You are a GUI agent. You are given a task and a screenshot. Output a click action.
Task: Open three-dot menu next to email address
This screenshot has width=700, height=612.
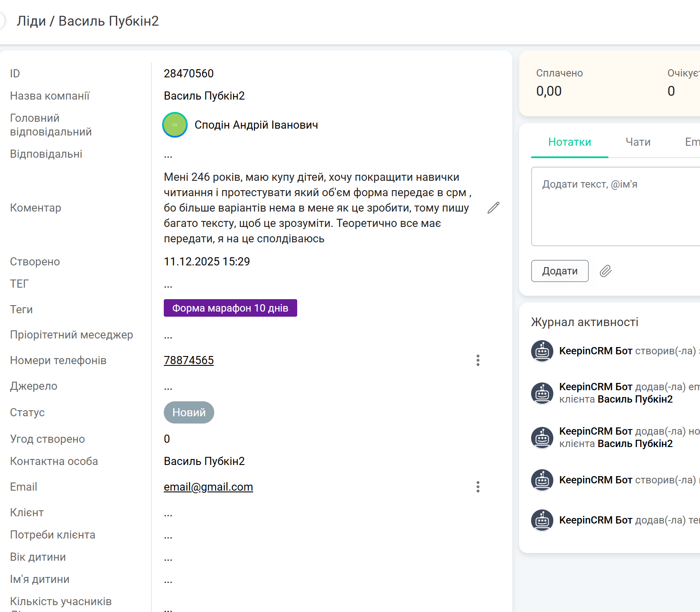[x=478, y=487]
